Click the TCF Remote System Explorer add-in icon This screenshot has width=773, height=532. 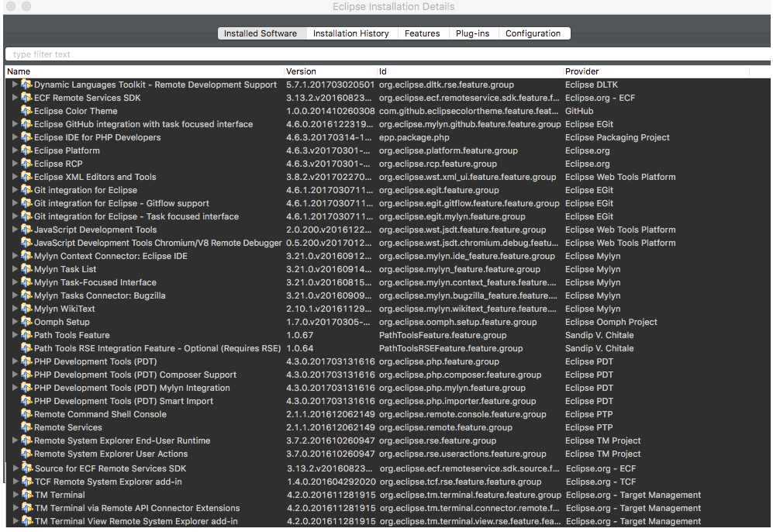pyautogui.click(x=27, y=482)
